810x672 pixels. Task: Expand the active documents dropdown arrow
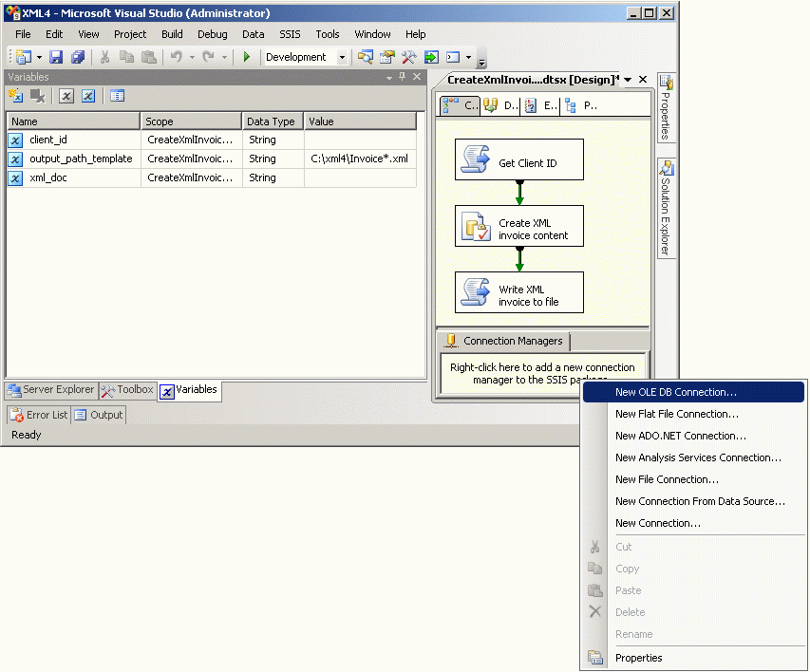pyautogui.click(x=628, y=80)
